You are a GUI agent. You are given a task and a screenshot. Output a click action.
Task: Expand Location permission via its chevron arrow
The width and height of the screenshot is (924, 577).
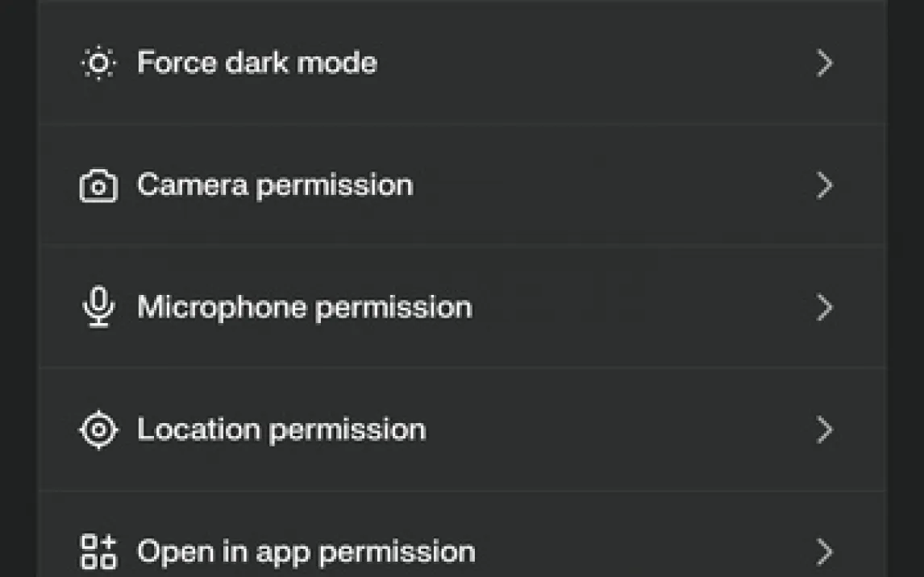tap(824, 430)
